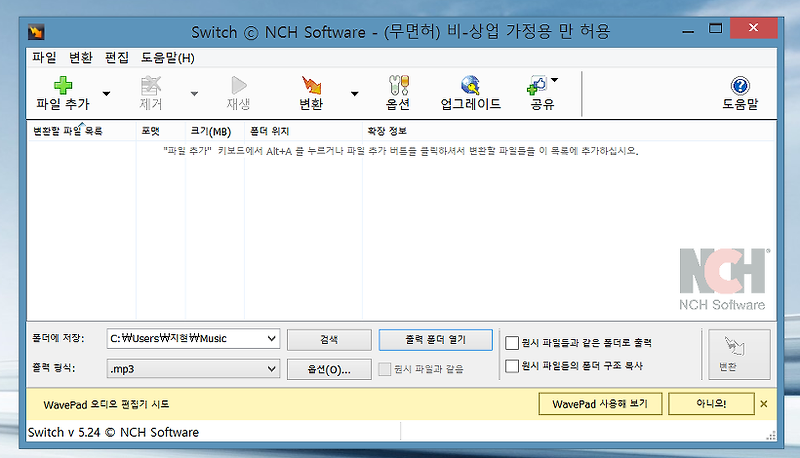
Task: Click the Browse (검색) button
Action: [329, 340]
